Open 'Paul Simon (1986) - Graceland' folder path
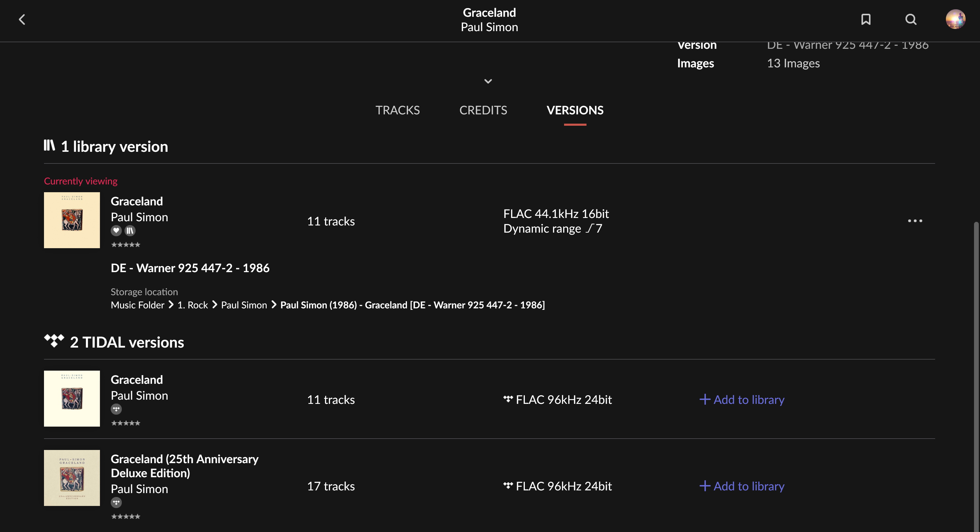This screenshot has width=980, height=532. pyautogui.click(x=412, y=305)
